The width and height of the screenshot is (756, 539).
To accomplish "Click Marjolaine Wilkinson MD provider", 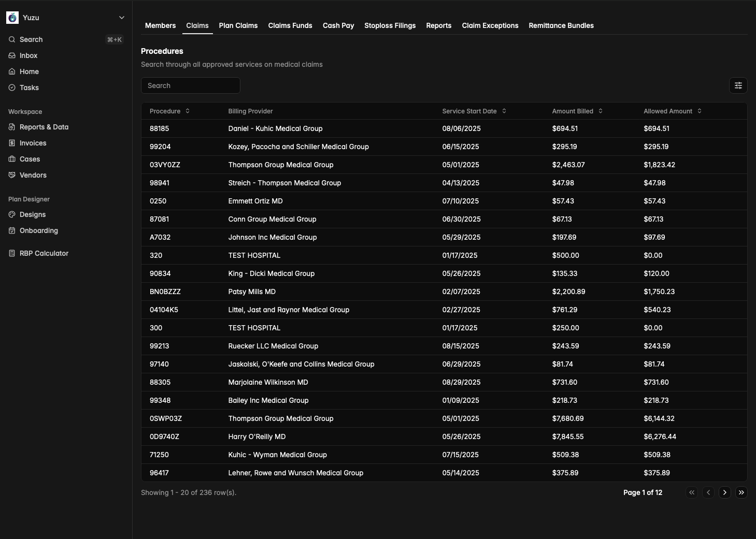I will pos(268,382).
